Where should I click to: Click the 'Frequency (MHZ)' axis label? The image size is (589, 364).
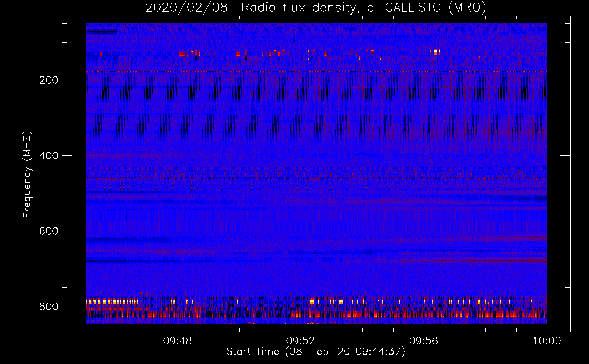(27, 174)
